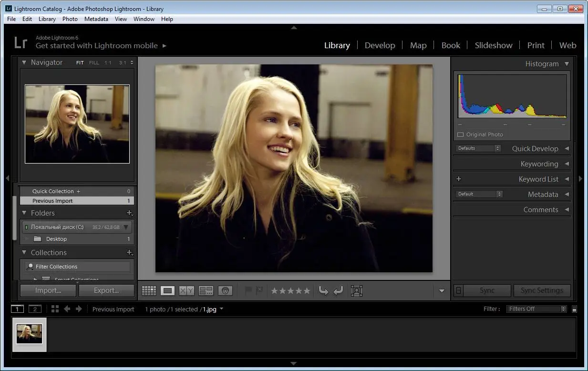This screenshot has height=371, width=588.
Task: Create new collection with Collections plus icon
Action: coord(129,253)
